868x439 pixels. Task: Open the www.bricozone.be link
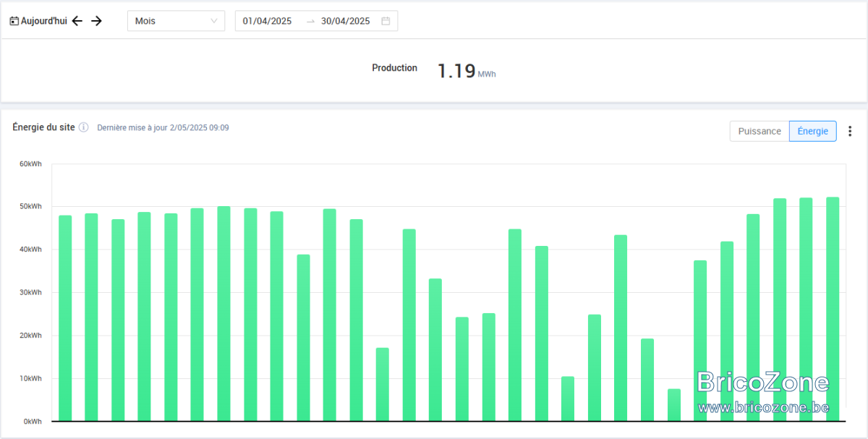(763, 407)
